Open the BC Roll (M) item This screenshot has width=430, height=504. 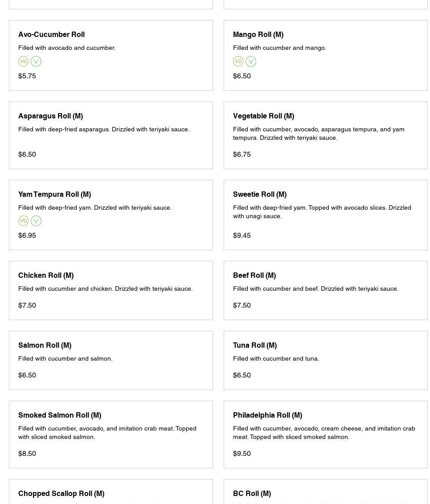point(252,493)
